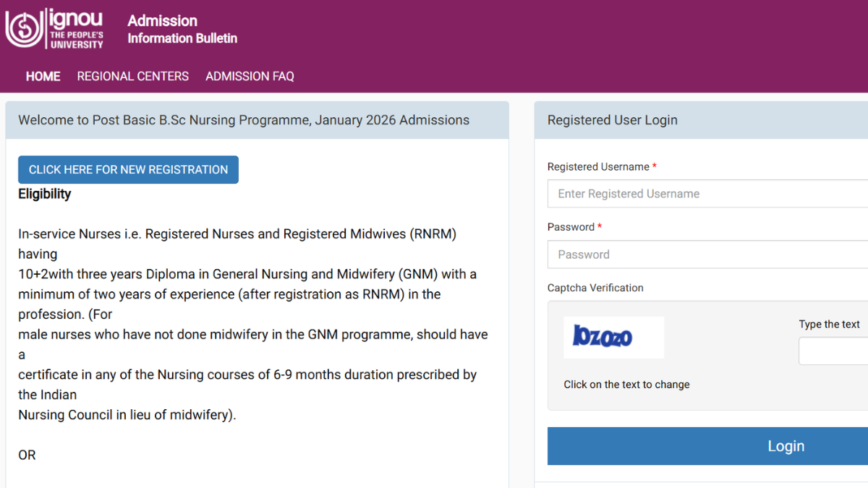The image size is (868, 488).
Task: Go to REGIONAL CENTERS page
Action: tap(132, 76)
